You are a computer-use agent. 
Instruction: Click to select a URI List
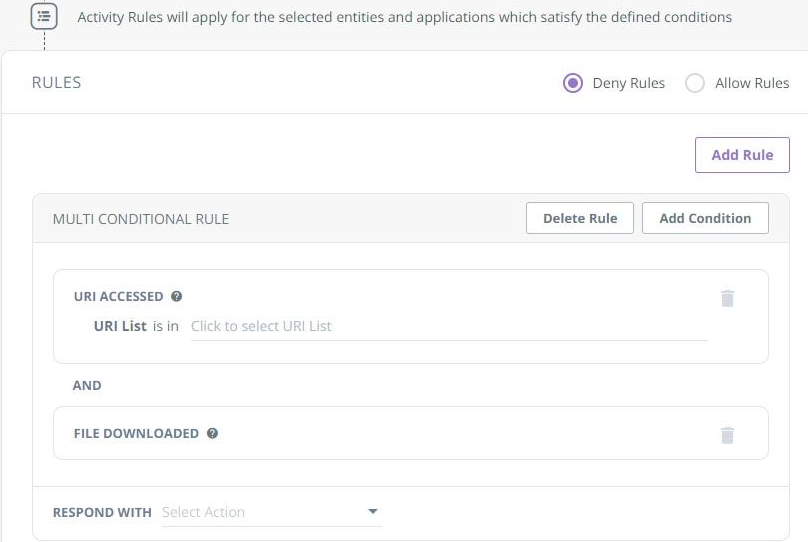448,326
